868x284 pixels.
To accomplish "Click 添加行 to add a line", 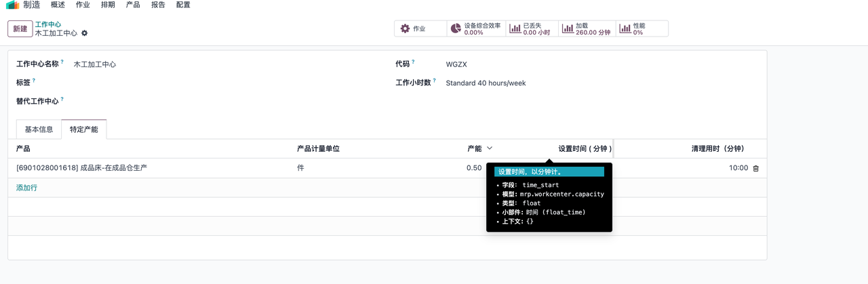I will [x=27, y=188].
